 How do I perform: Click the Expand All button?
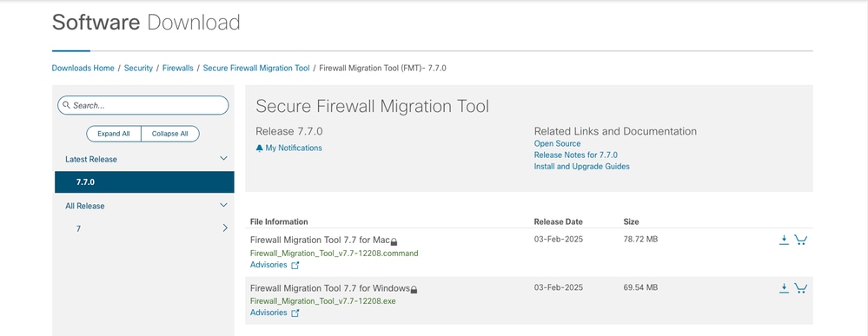click(114, 134)
